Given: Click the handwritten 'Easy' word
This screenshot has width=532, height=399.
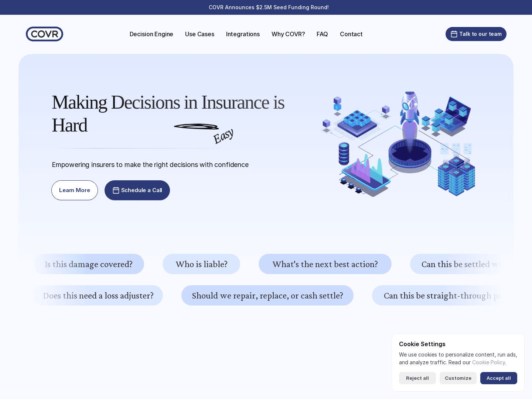Looking at the screenshot, I should coord(223,136).
